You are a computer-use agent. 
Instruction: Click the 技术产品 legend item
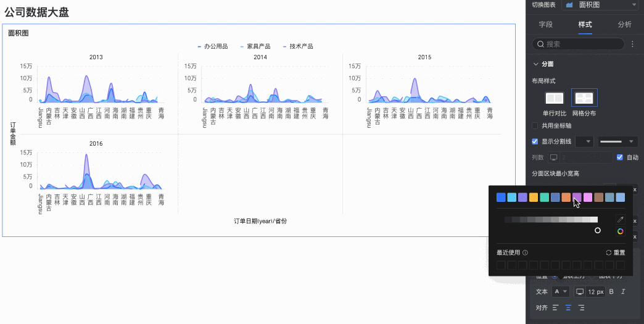click(298, 46)
